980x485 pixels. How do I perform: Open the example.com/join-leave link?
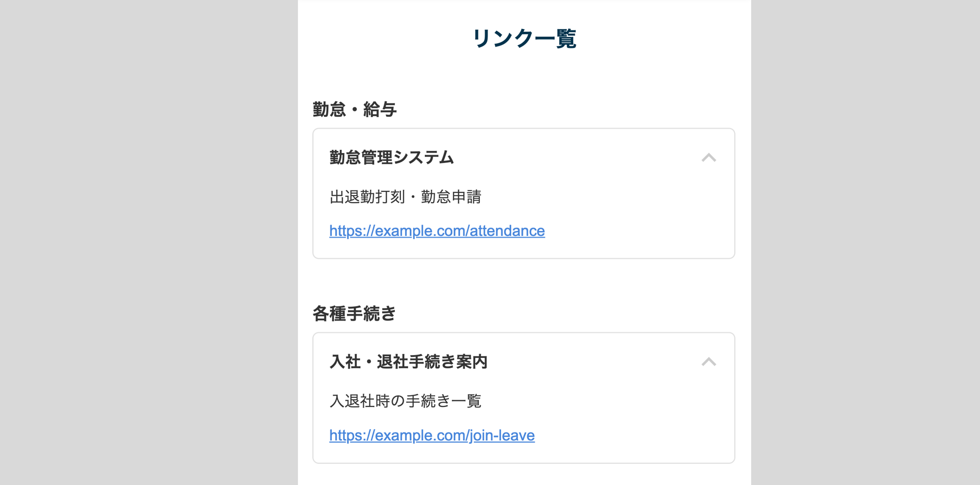coord(432,435)
